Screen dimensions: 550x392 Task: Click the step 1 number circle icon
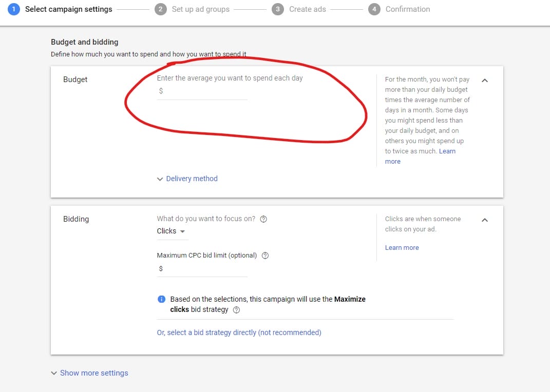click(14, 9)
